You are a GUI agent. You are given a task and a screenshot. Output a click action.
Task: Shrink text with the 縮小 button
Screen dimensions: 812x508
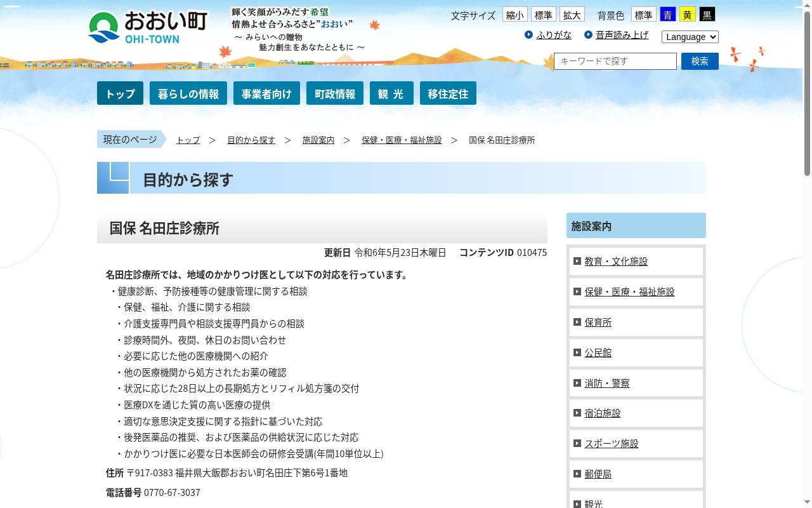515,15
